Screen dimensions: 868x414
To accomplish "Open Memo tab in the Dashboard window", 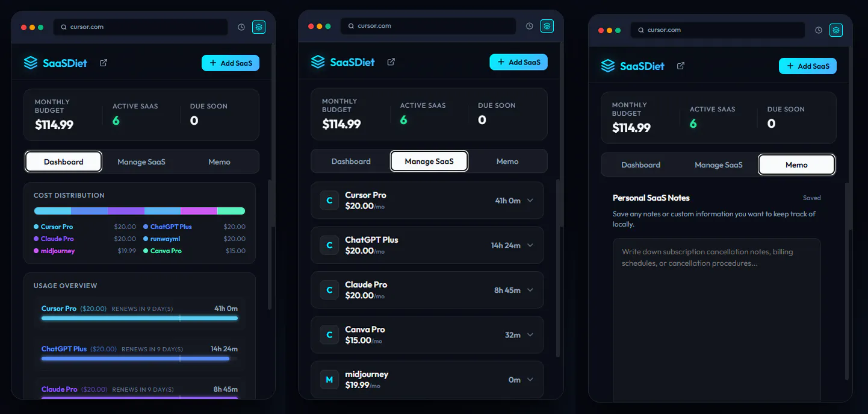I will [219, 162].
